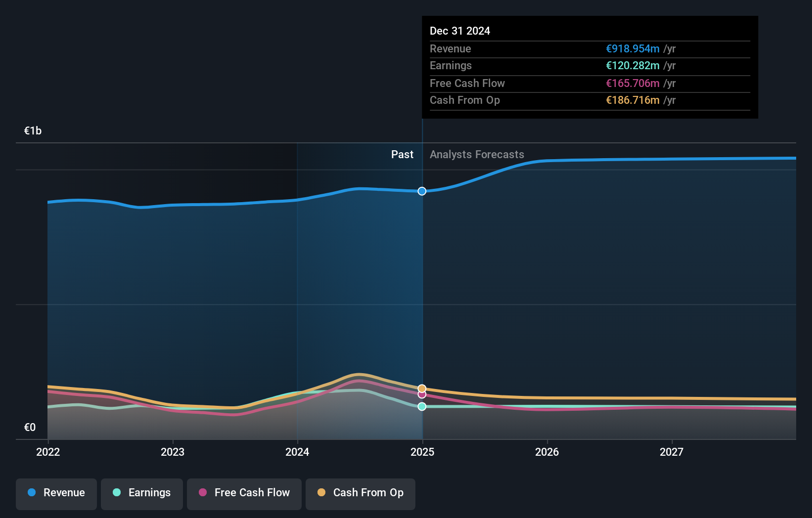Click the teal swatch on the Earnings marker
Screen dimensions: 812x518
point(422,406)
